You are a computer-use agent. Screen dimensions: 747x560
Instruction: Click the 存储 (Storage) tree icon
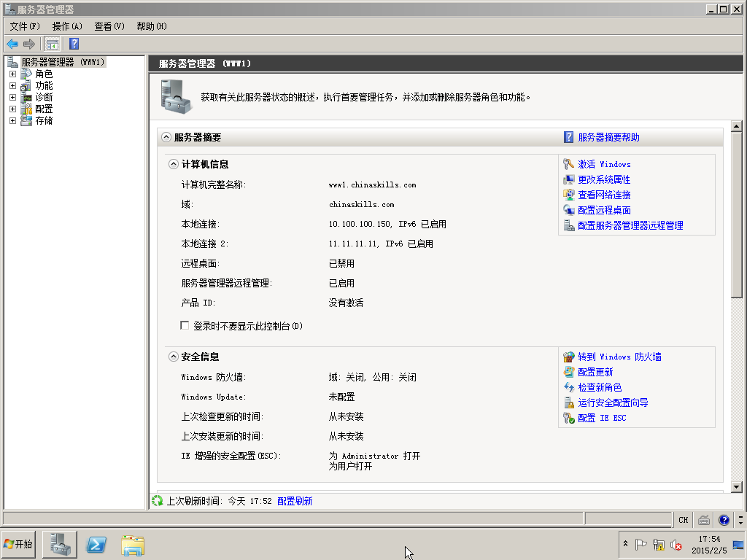pos(27,120)
